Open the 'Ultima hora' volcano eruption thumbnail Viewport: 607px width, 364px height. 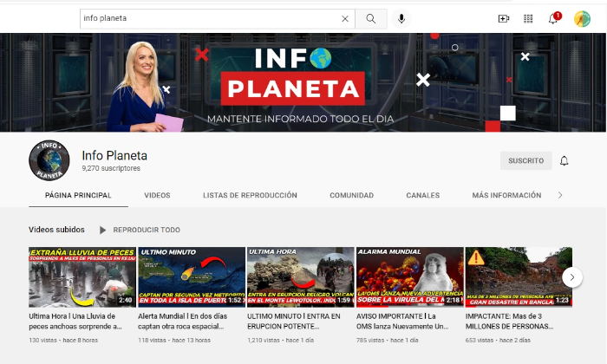(x=301, y=277)
